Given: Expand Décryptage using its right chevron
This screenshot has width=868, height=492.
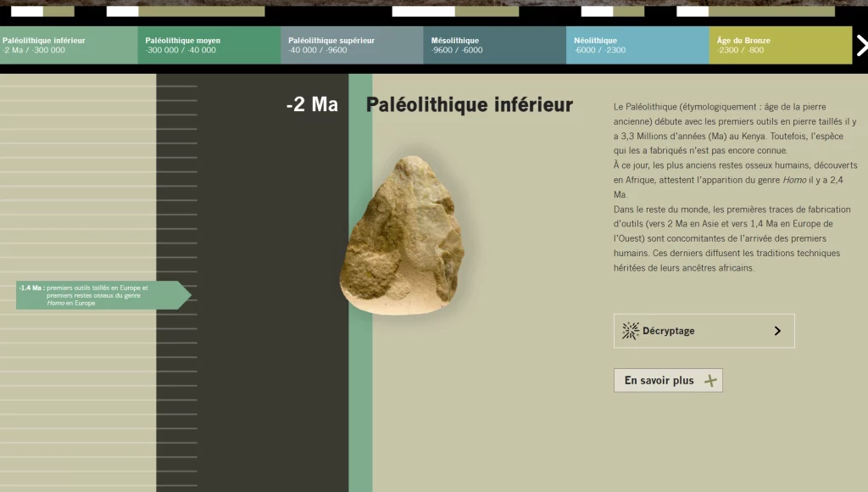Looking at the screenshot, I should [x=777, y=331].
